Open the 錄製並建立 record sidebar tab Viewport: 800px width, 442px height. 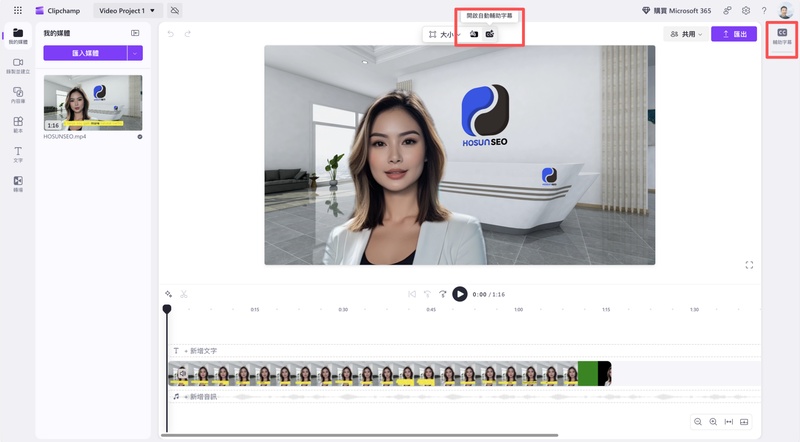pos(18,66)
